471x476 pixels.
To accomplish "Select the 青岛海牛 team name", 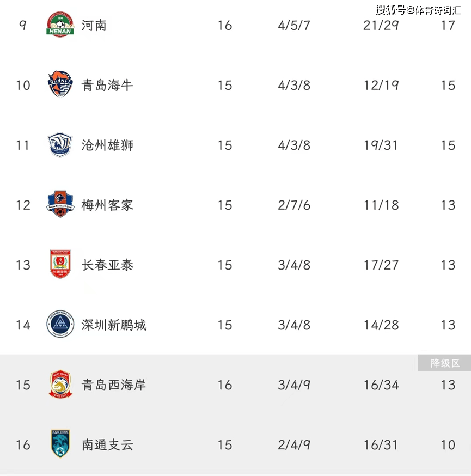I will (107, 85).
